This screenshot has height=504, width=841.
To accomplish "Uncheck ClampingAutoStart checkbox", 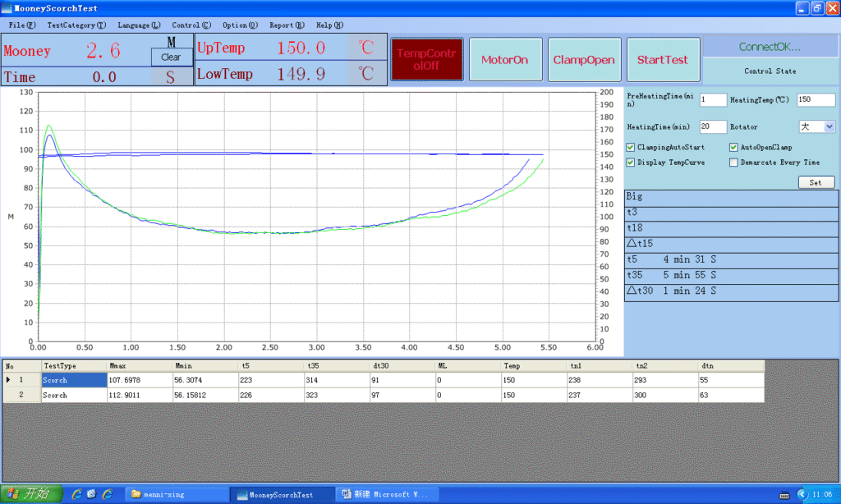I will (x=630, y=148).
